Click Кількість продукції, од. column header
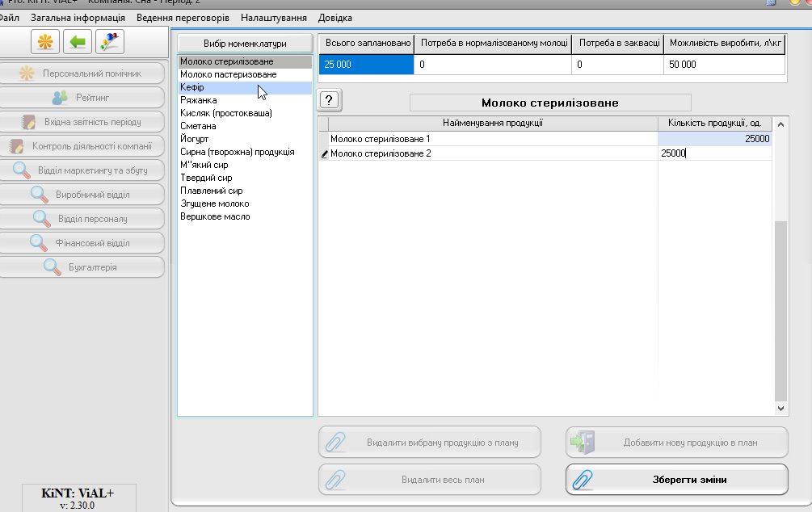 coord(715,124)
